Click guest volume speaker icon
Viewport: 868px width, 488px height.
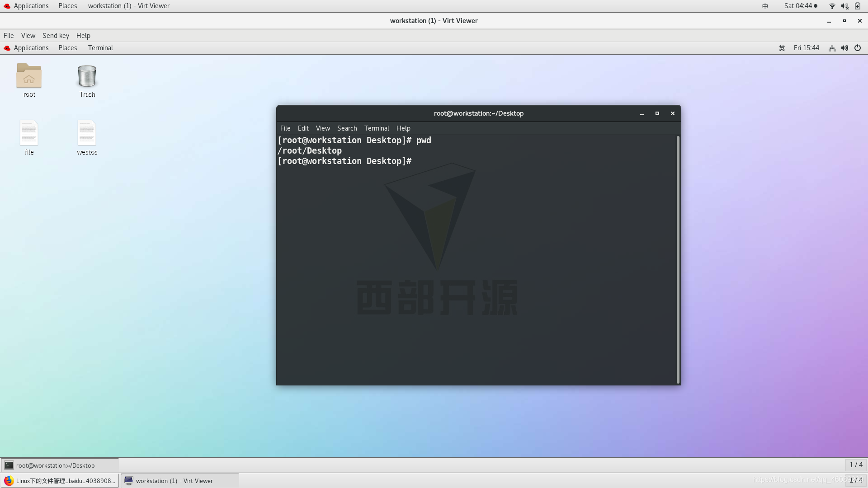(x=844, y=48)
